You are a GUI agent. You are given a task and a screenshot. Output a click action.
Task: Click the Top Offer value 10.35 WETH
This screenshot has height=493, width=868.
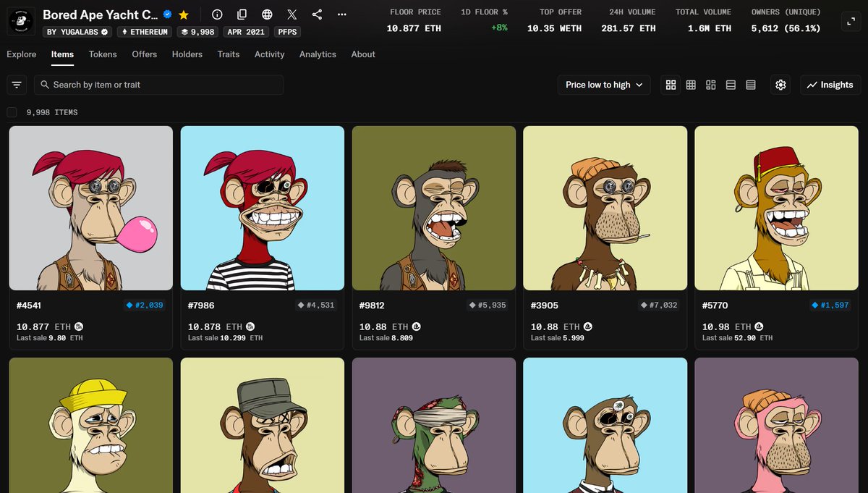pos(554,28)
